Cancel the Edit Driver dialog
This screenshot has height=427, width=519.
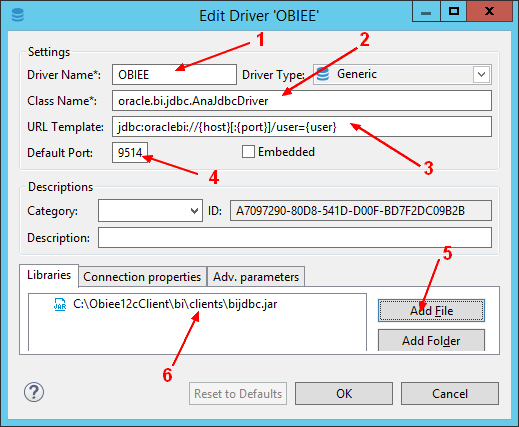coord(450,394)
